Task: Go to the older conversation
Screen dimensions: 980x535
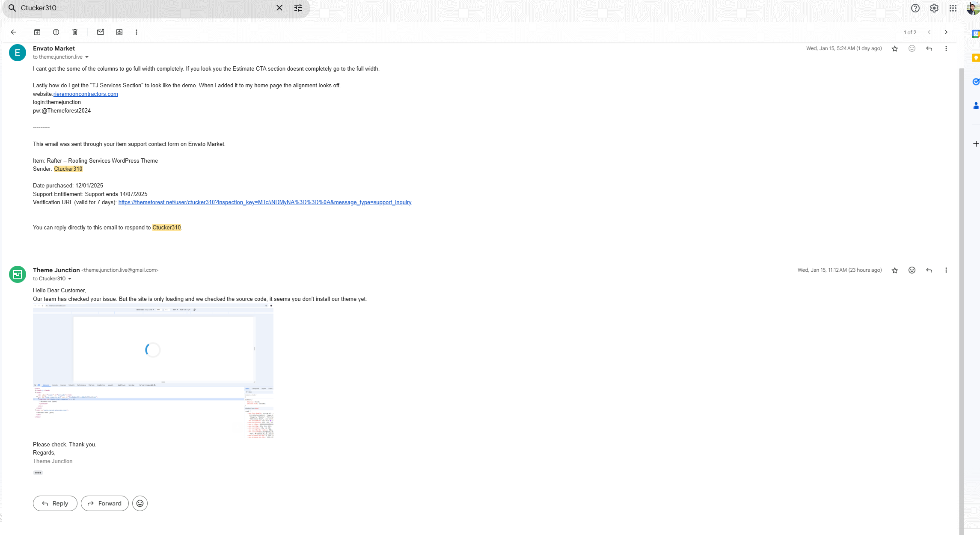Action: [946, 32]
